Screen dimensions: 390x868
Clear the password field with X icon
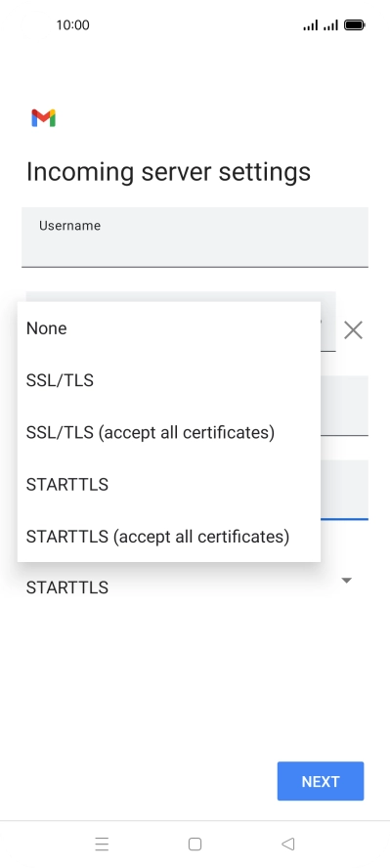point(353,330)
